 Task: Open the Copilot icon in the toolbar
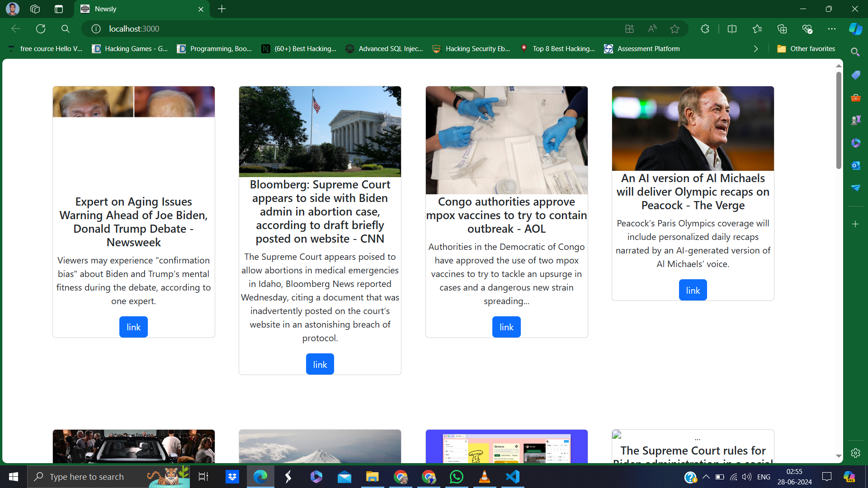(855, 29)
